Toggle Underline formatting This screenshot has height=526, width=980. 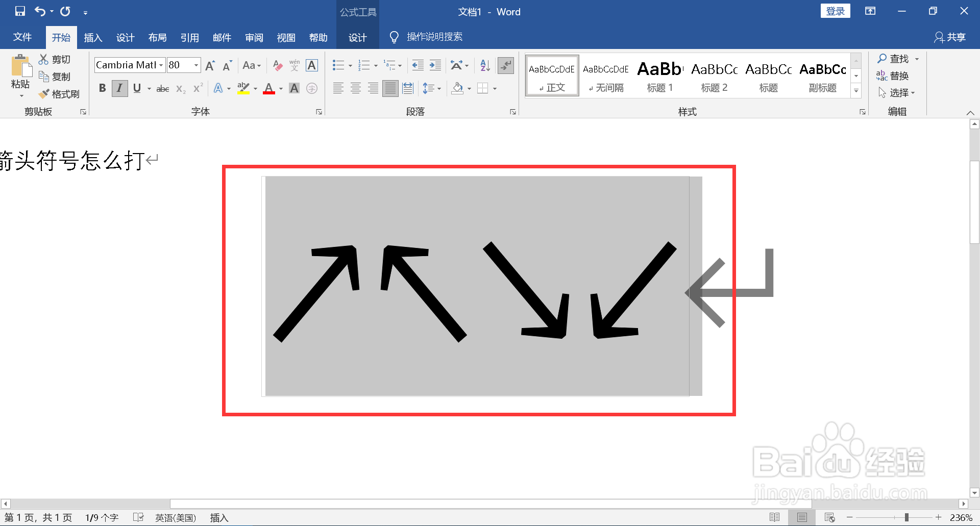click(137, 88)
